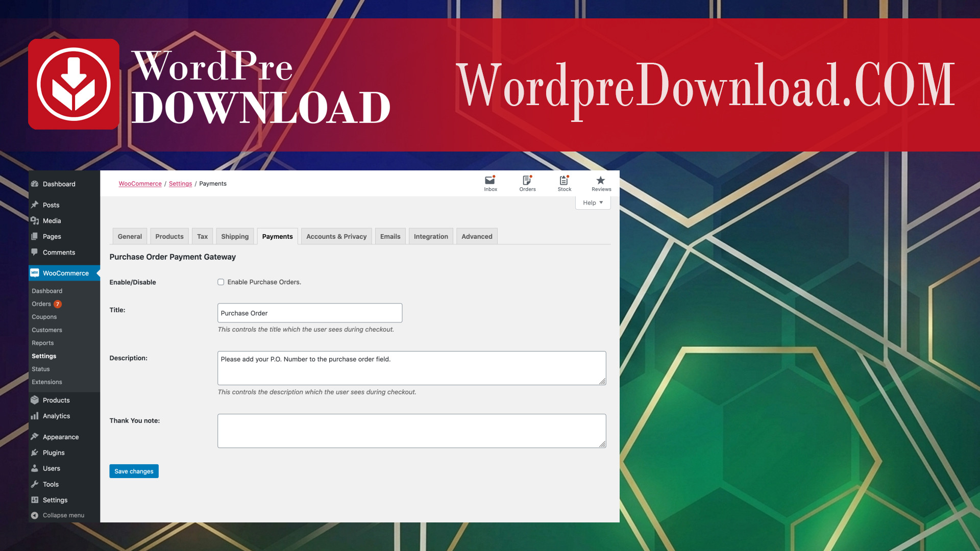Open the Extensions submenu item
980x551 pixels.
(x=47, y=382)
